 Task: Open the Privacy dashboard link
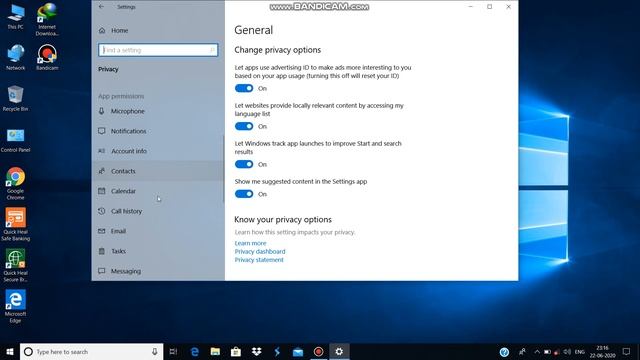(260, 251)
